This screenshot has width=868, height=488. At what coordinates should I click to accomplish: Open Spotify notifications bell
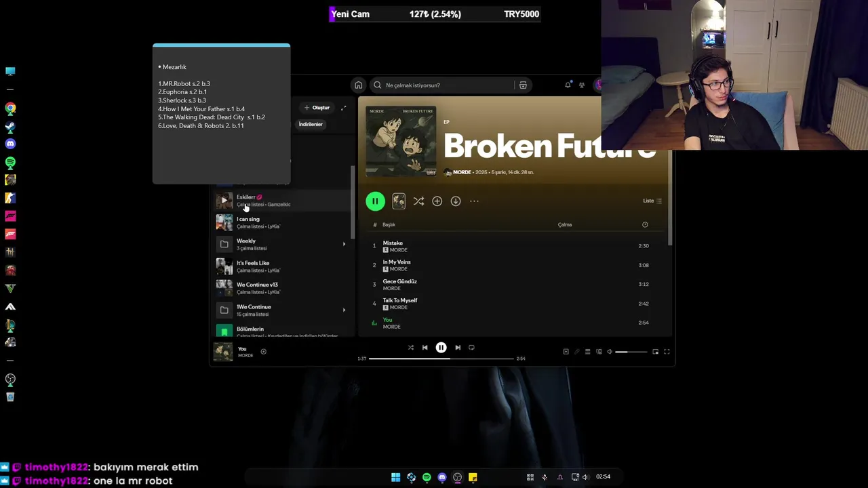coord(568,85)
